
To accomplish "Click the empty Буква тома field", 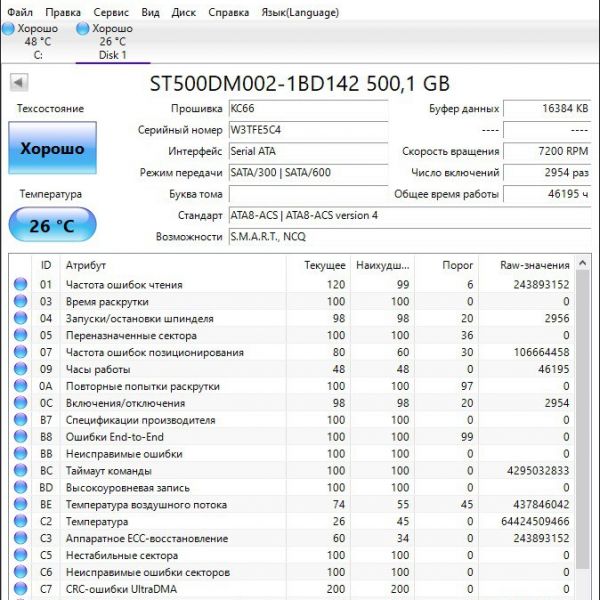I will click(x=308, y=194).
